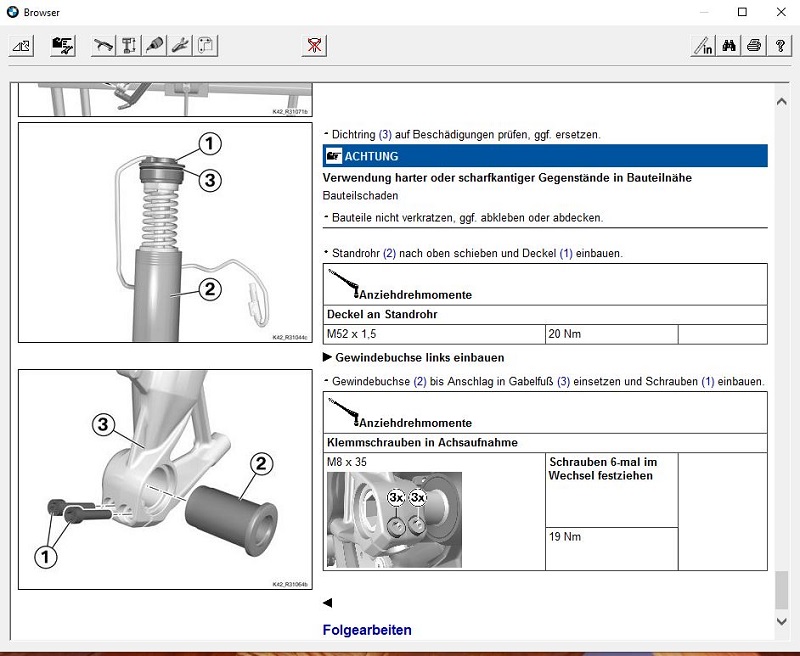Click the document sheet toolbar icon
The width and height of the screenshot is (800, 656).
point(207,45)
